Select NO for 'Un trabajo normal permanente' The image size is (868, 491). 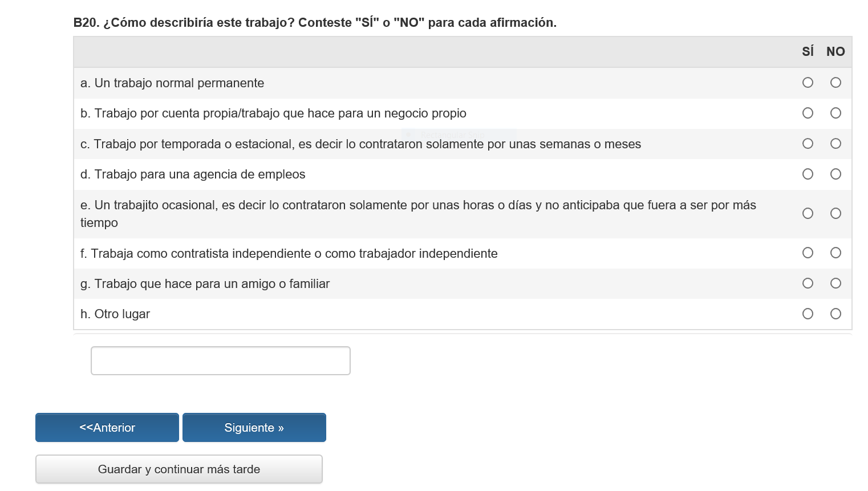pos(835,83)
